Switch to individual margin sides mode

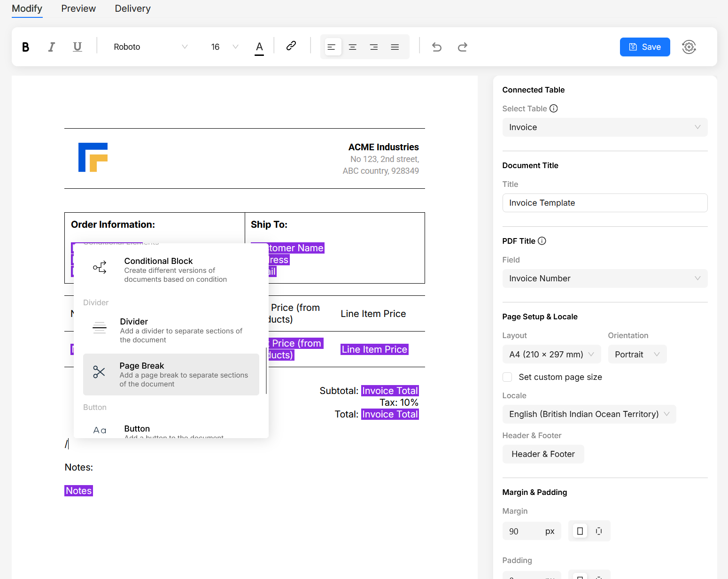point(599,531)
